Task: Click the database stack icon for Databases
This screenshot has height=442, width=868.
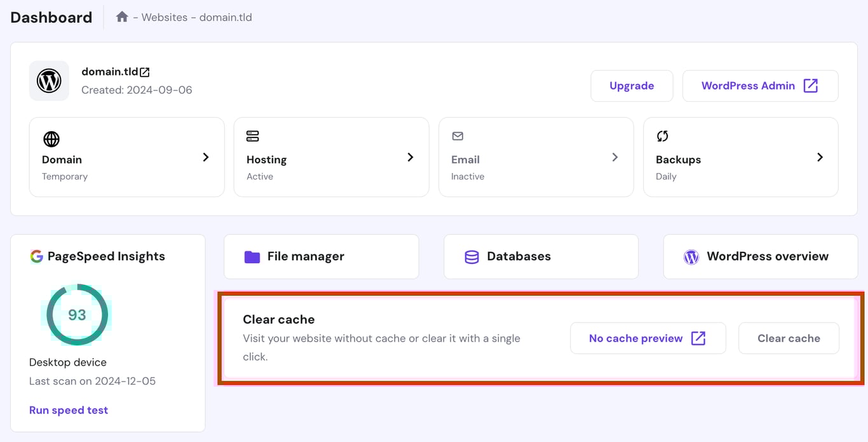Action: [x=471, y=256]
